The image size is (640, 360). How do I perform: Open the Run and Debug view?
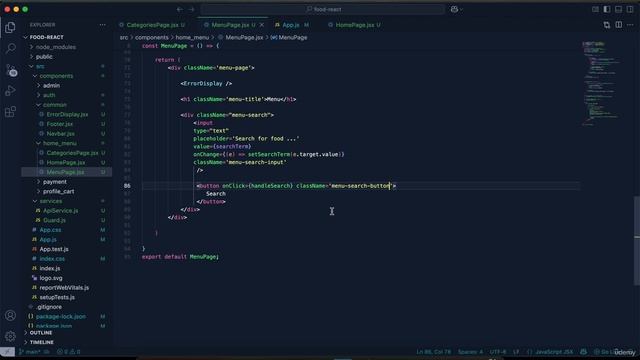tap(10, 91)
